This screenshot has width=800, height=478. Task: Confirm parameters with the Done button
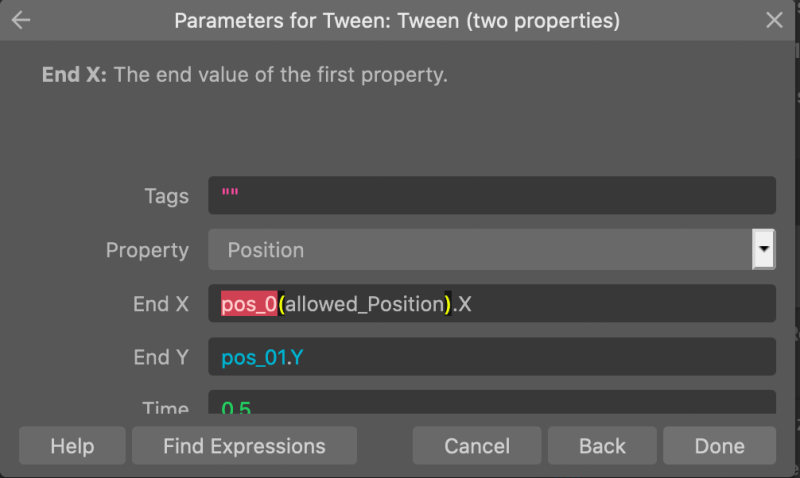tap(719, 446)
